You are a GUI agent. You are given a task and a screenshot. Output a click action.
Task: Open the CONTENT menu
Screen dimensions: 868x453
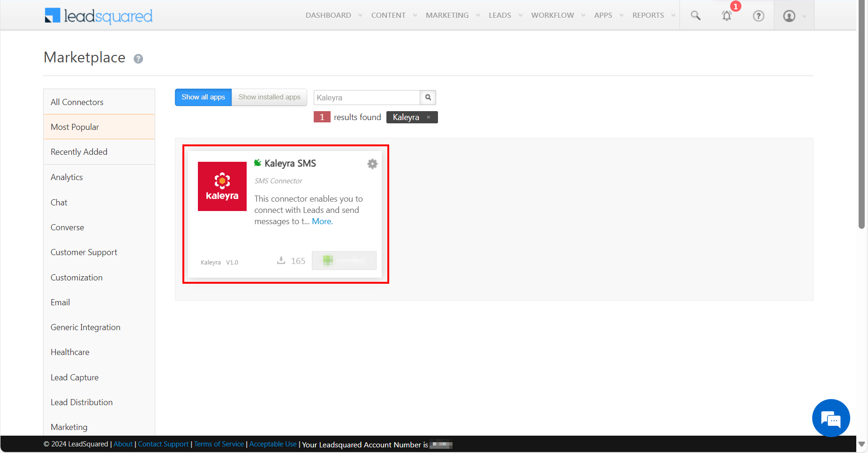[x=388, y=15]
